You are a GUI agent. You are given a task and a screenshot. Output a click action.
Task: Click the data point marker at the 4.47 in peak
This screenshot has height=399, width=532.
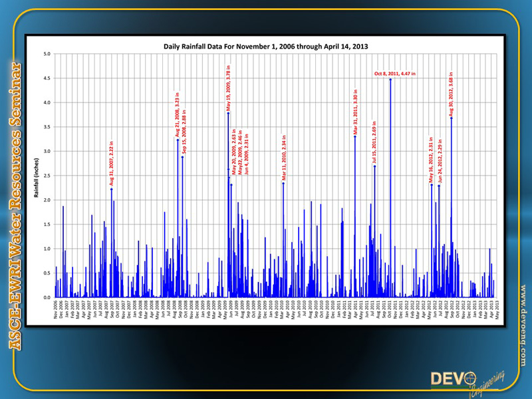(x=390, y=80)
